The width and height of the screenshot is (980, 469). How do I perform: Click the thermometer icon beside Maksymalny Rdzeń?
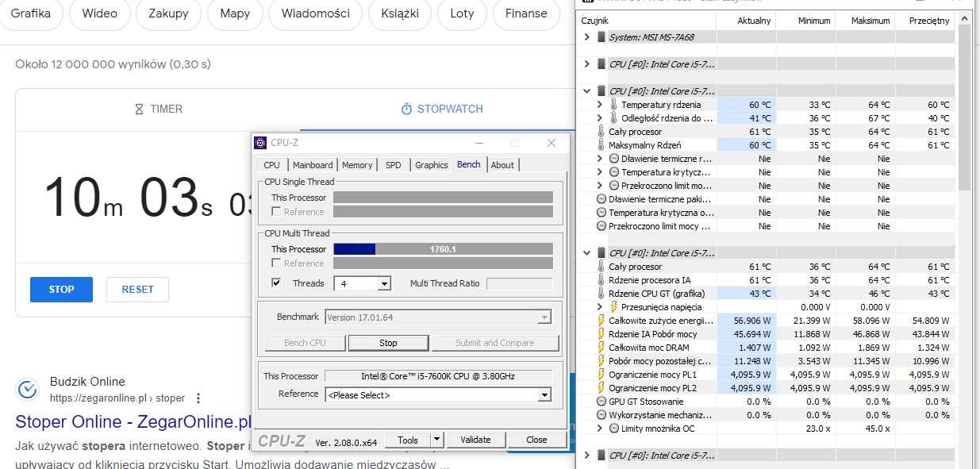click(x=601, y=145)
